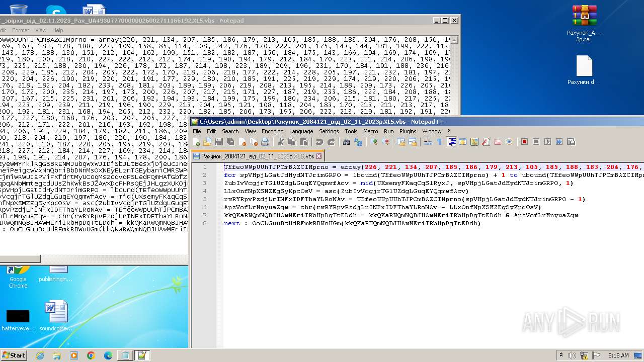Click the Paste icon in Notepad++ toolbar

304,142
